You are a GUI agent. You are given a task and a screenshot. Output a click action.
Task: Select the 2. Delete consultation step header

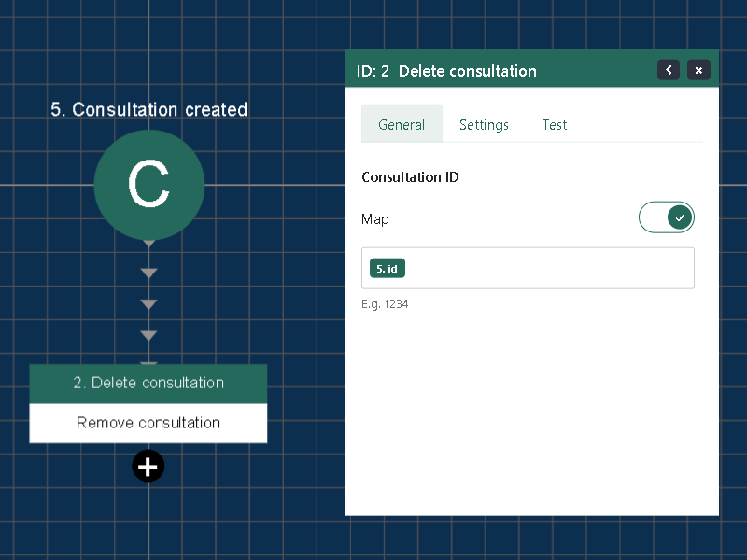pyautogui.click(x=148, y=384)
